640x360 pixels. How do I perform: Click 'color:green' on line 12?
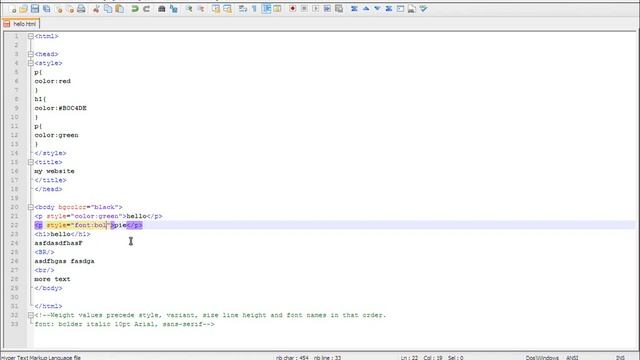56,135
